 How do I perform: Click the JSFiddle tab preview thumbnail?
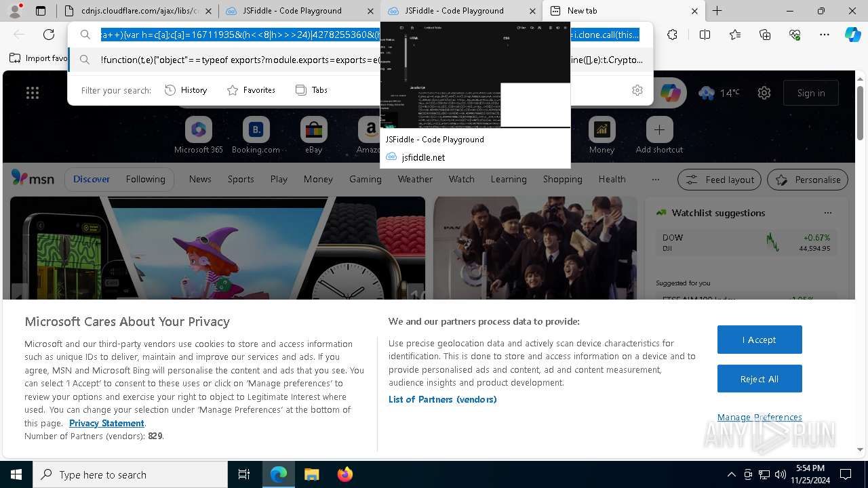pos(475,75)
